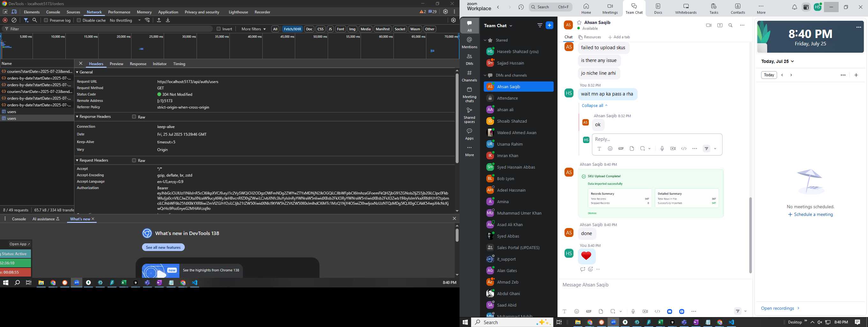The width and height of the screenshot is (868, 327).
Task: Click Collapse all in the thread
Action: click(595, 105)
